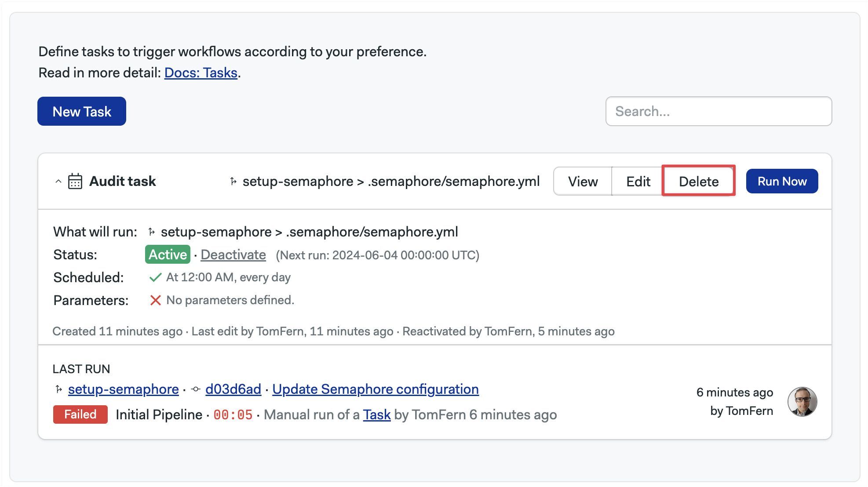
Task: Click the New Task button
Action: click(82, 111)
